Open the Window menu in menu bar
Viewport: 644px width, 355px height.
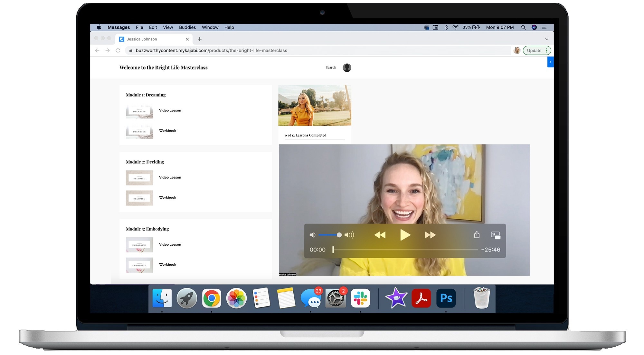point(210,27)
